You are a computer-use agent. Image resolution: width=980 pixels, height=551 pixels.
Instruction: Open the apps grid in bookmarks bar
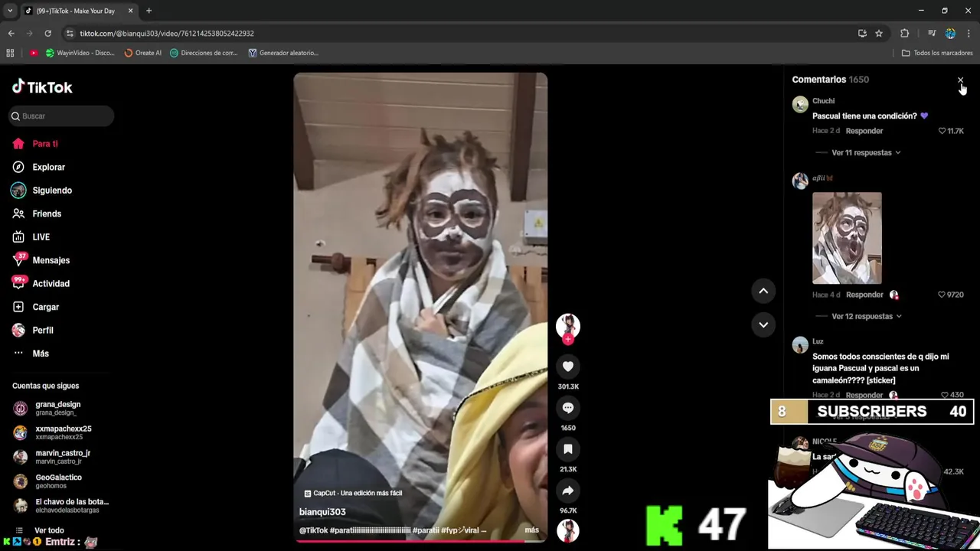click(10, 53)
